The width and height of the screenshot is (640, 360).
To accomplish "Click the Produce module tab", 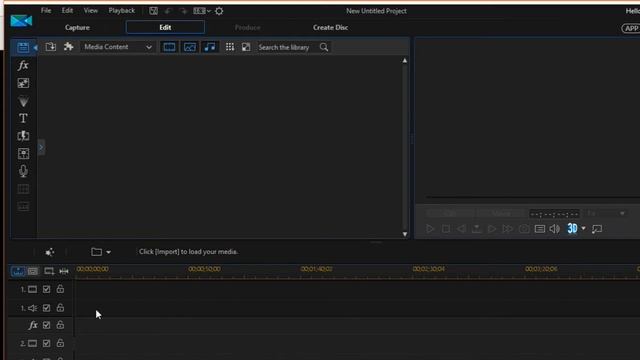I will (248, 27).
